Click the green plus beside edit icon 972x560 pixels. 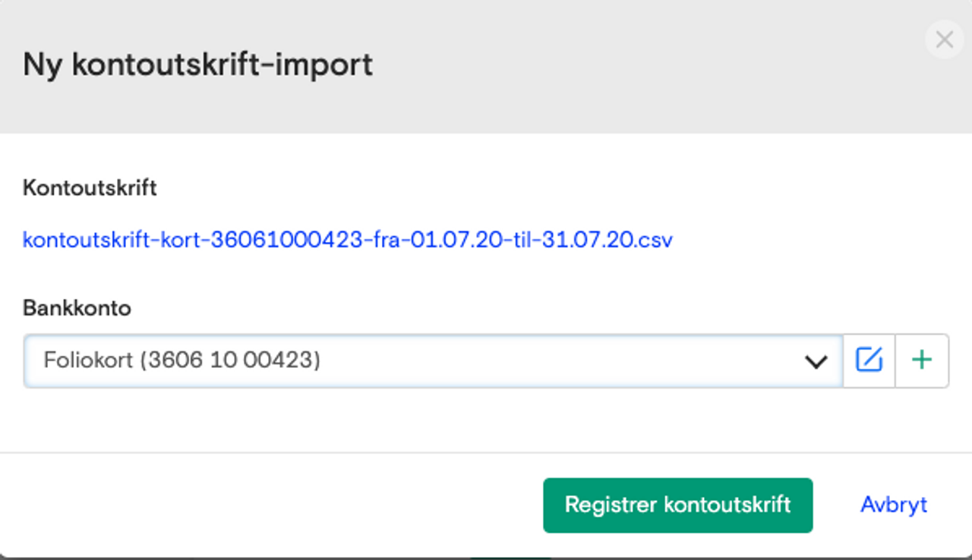[922, 360]
